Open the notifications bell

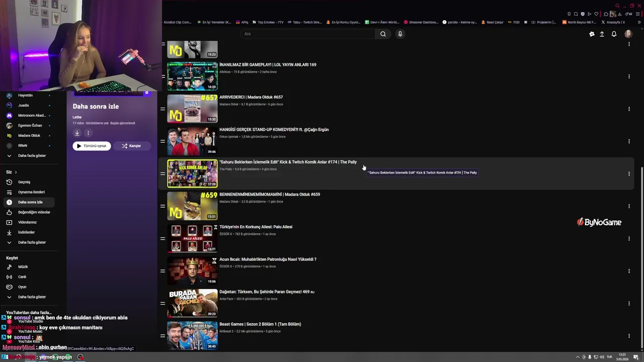click(614, 34)
